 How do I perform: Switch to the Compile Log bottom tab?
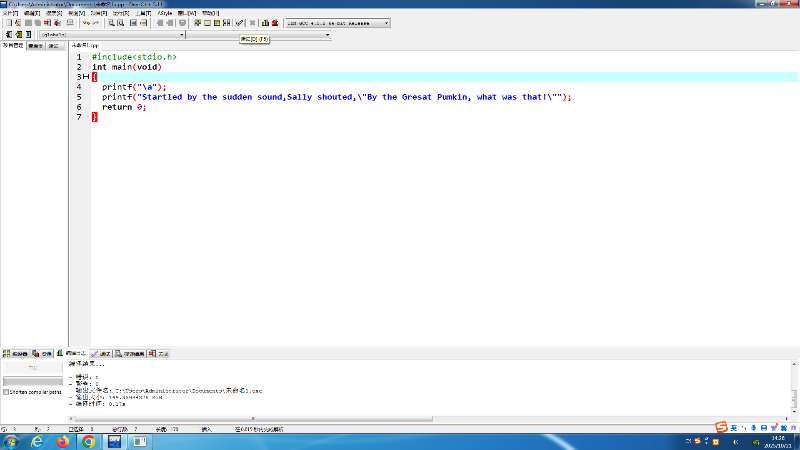(71, 353)
